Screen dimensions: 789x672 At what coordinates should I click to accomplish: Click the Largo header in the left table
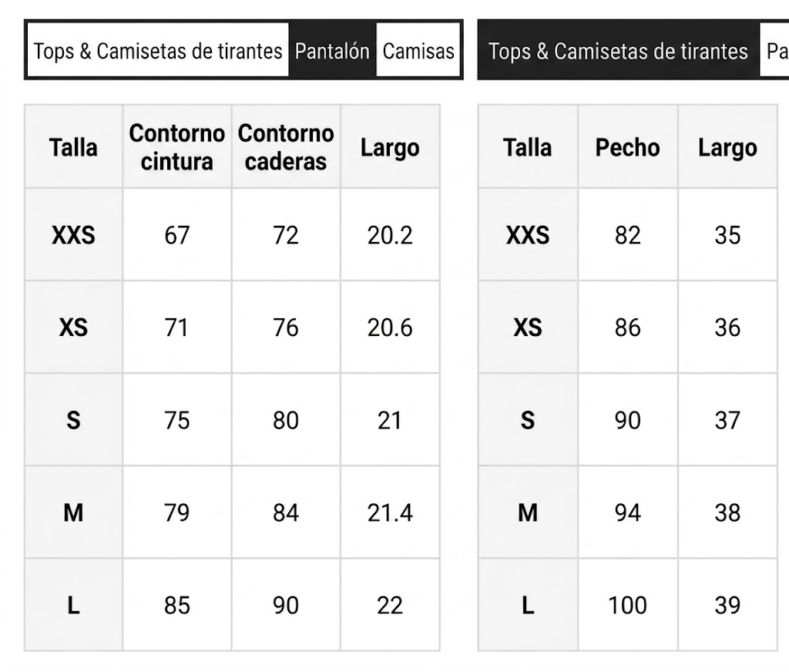(390, 147)
